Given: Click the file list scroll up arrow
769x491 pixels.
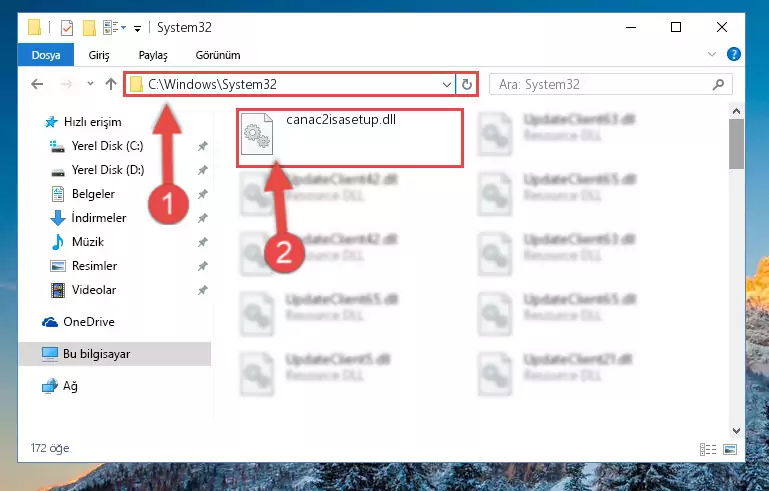Looking at the screenshot, I should coord(736,111).
